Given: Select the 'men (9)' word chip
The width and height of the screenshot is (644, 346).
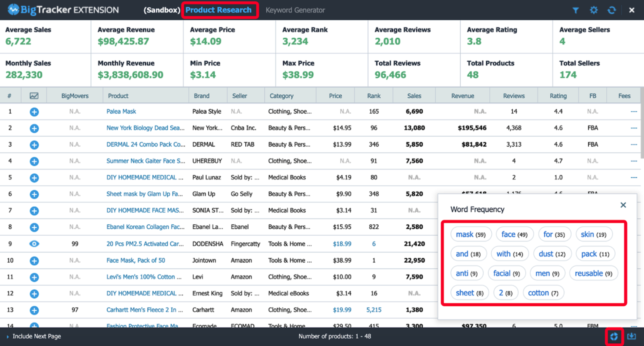Looking at the screenshot, I should tap(547, 273).
